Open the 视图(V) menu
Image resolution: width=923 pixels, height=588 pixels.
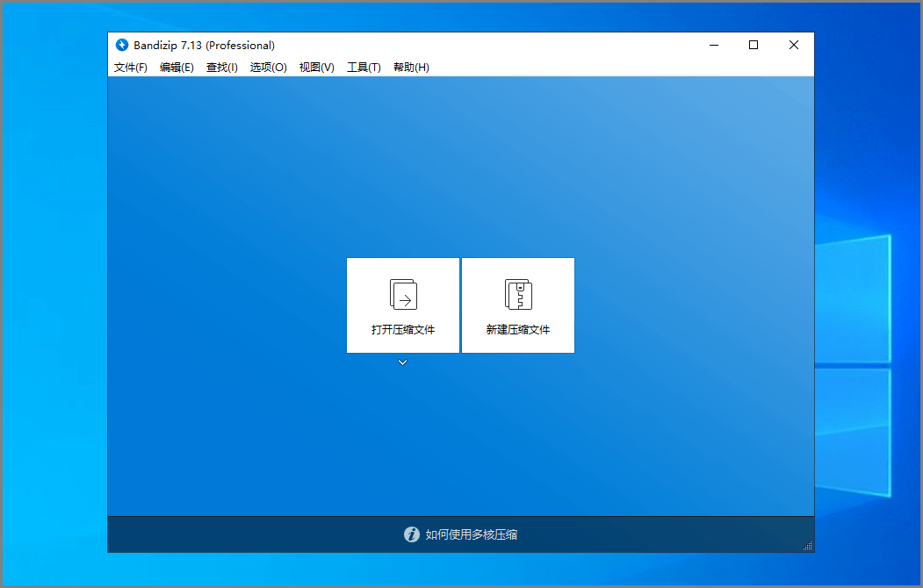317,67
